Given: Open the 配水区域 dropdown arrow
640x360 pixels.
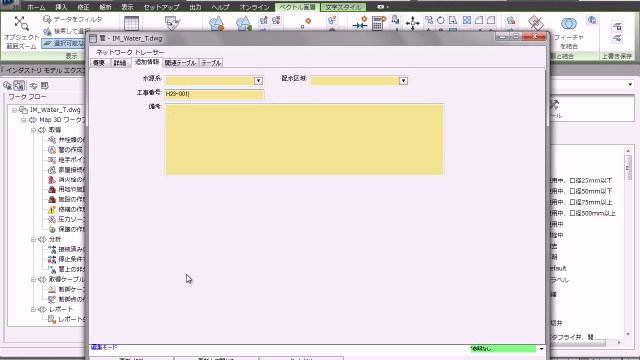Looking at the screenshot, I should [x=403, y=81].
